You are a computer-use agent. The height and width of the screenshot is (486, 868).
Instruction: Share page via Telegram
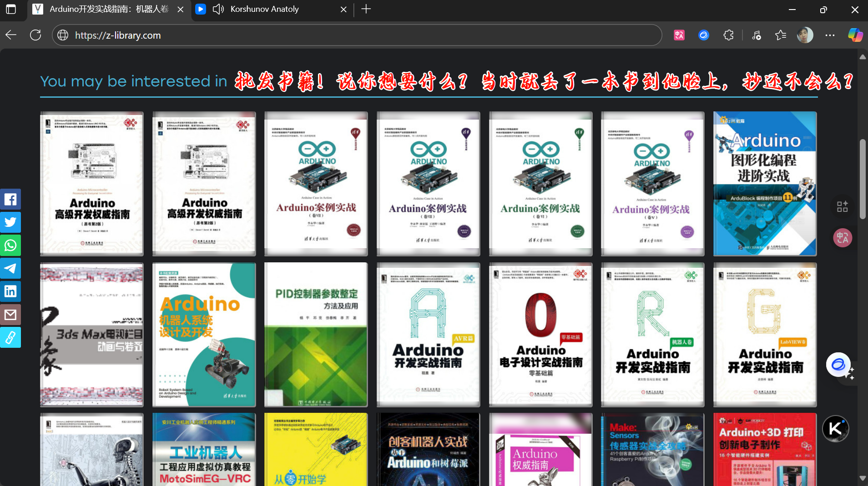point(10,268)
